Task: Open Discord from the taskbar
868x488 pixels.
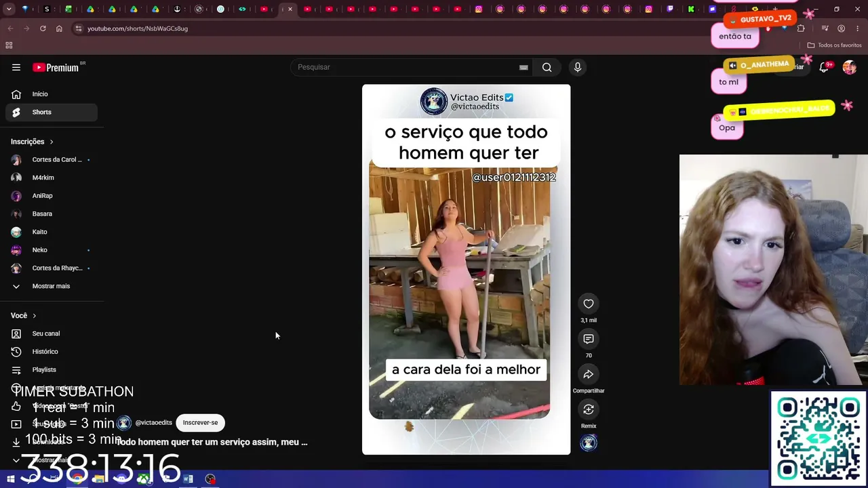Action: [x=121, y=479]
